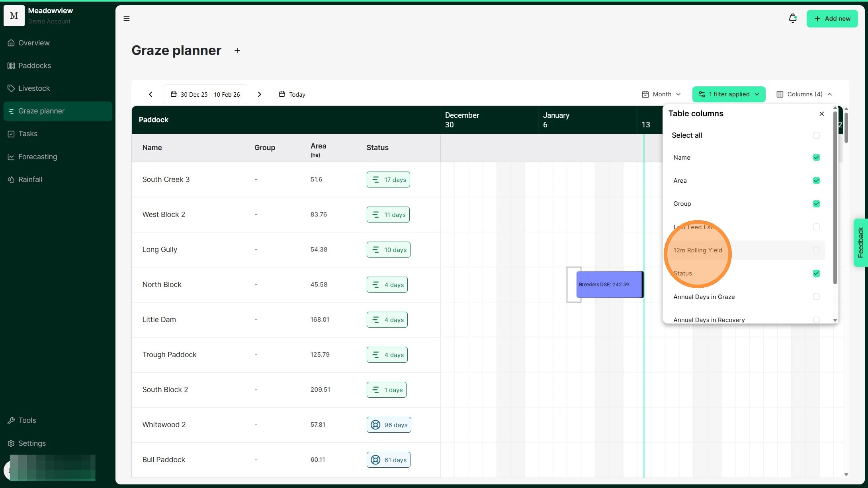868x488 pixels.
Task: Click the hamburger menu icon
Action: 127,19
